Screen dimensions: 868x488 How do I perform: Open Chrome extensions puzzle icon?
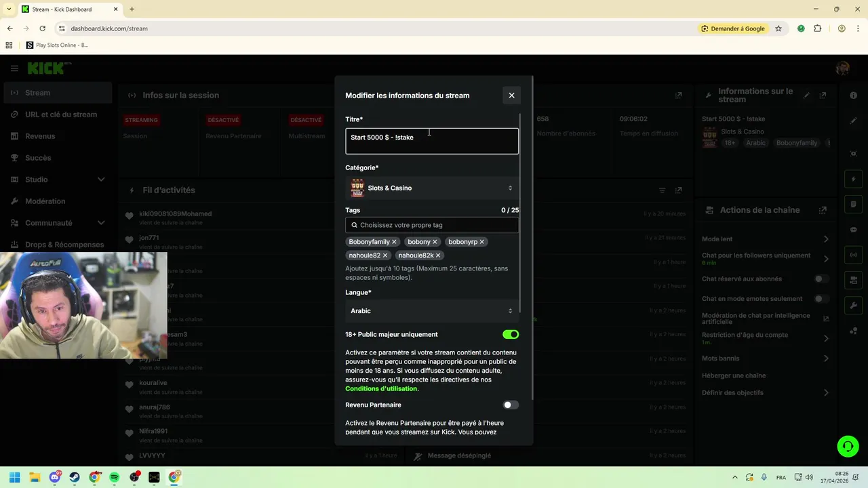coord(817,28)
